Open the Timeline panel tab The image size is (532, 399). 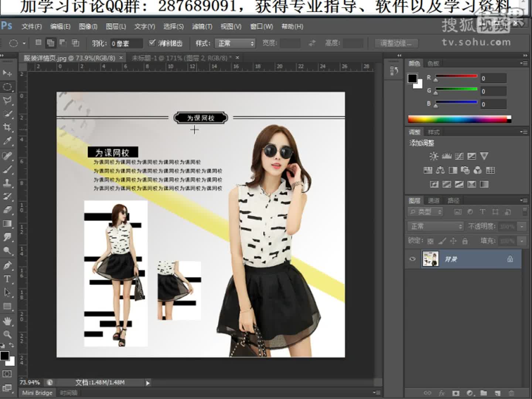[x=69, y=393]
